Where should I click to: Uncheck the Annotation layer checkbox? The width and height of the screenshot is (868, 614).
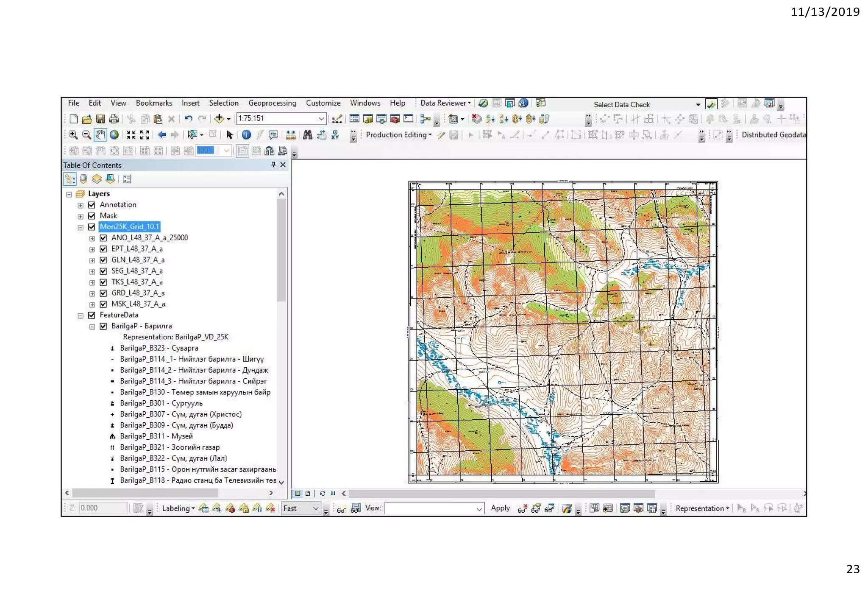click(x=92, y=205)
